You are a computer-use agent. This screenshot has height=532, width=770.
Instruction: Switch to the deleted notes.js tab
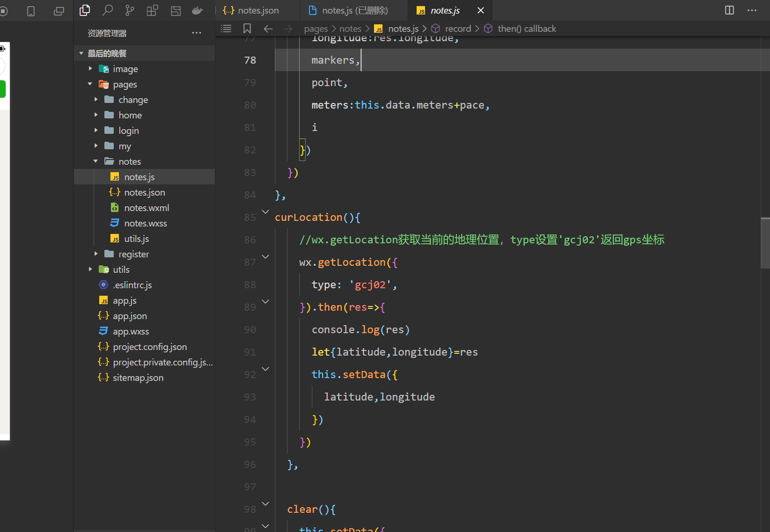click(x=354, y=10)
